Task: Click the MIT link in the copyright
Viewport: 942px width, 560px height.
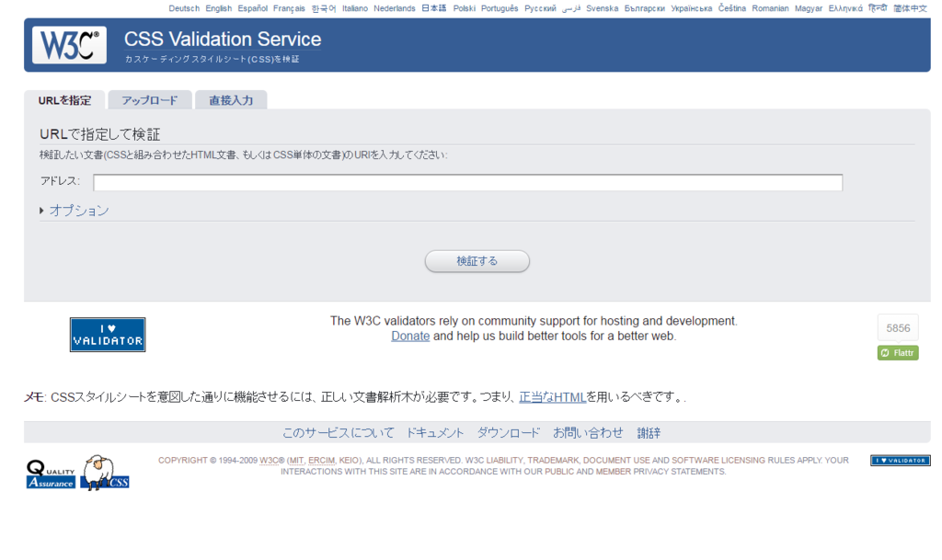Action: coord(296,461)
